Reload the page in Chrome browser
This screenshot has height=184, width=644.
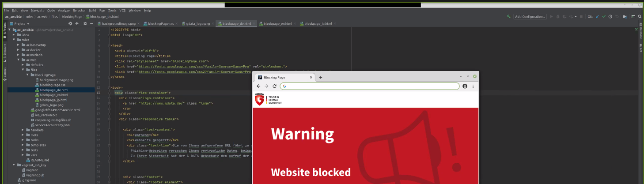click(274, 86)
